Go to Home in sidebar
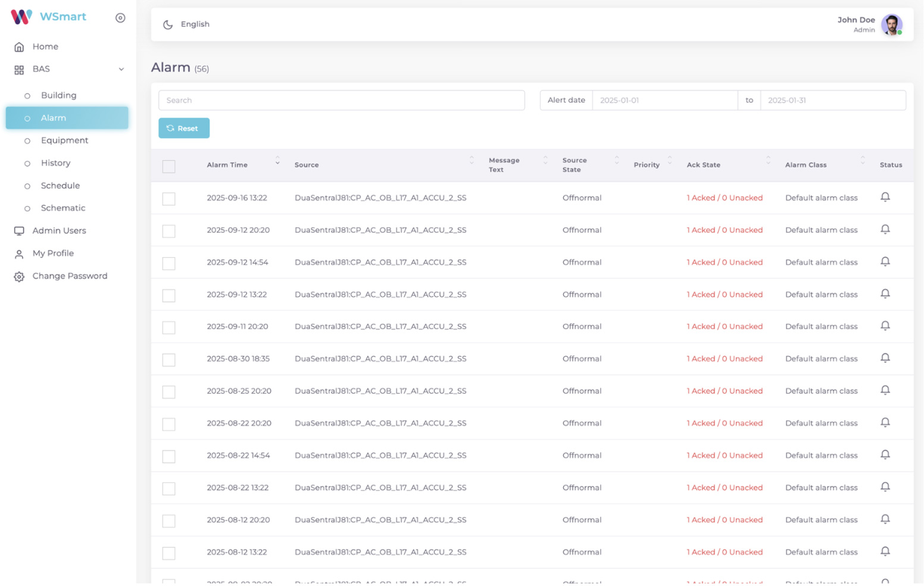 pos(45,46)
